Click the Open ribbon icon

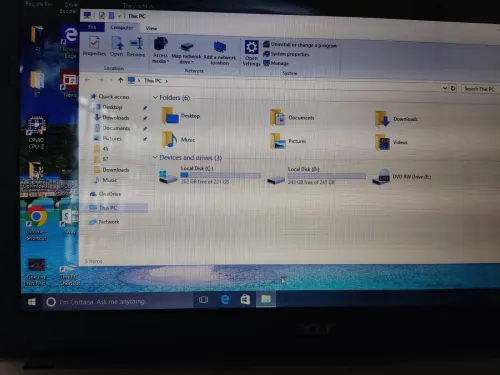click(x=117, y=47)
